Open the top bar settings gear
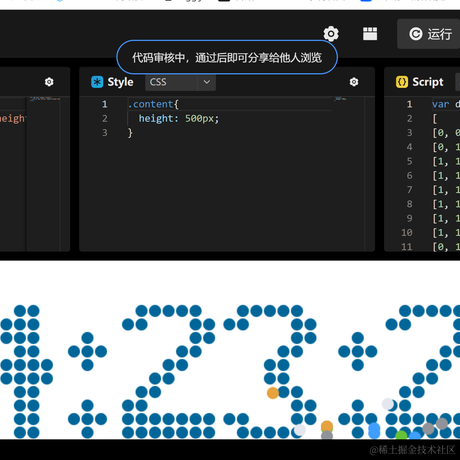The height and width of the screenshot is (460, 460). (331, 34)
